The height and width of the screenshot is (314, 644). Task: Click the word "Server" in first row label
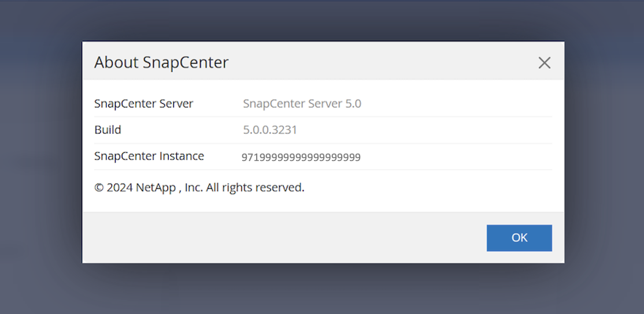click(x=176, y=104)
